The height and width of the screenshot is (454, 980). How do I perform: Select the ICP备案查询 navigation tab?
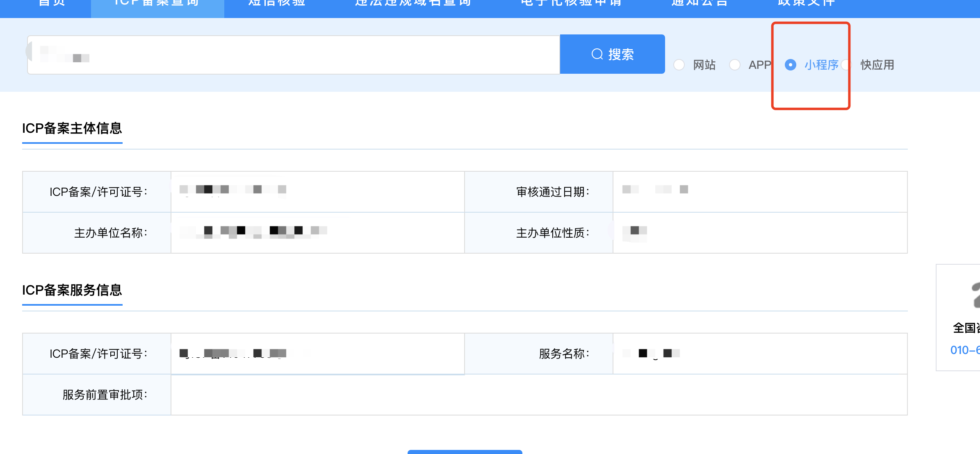click(x=157, y=3)
